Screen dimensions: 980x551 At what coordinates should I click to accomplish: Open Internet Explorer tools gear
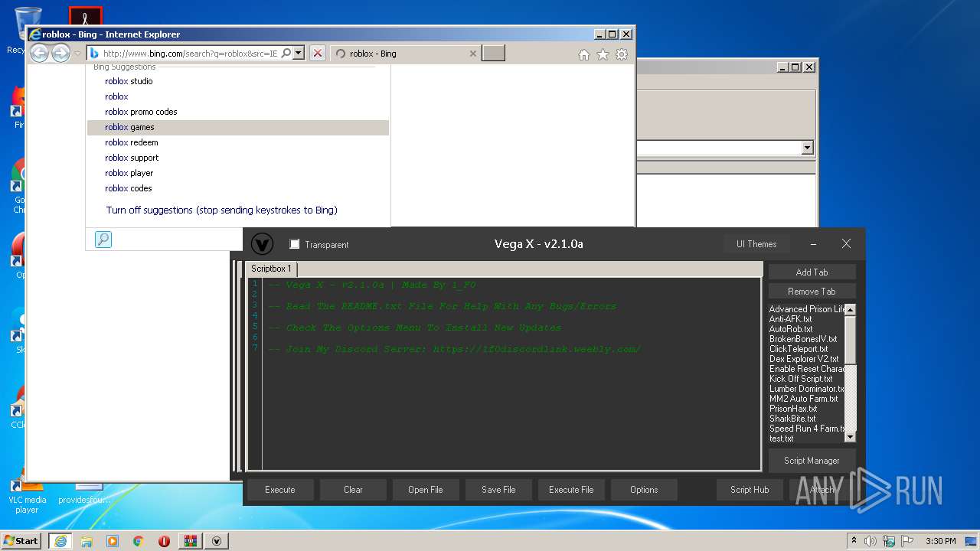(x=622, y=54)
